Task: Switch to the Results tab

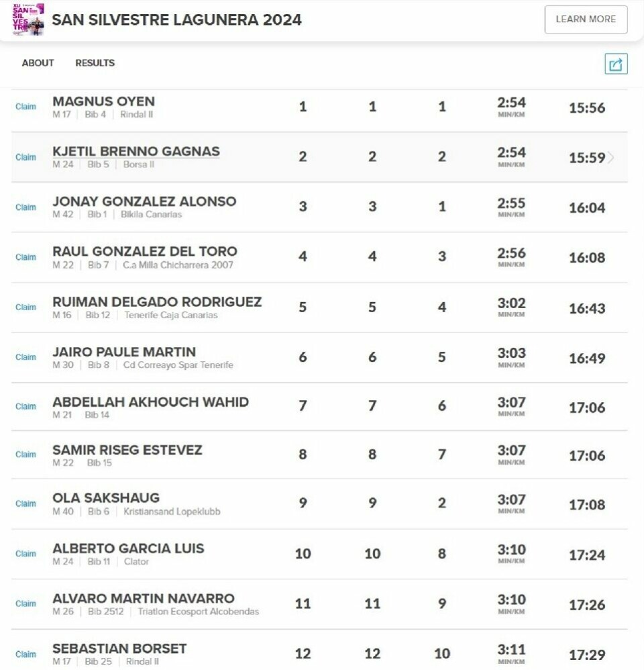Action: [95, 63]
